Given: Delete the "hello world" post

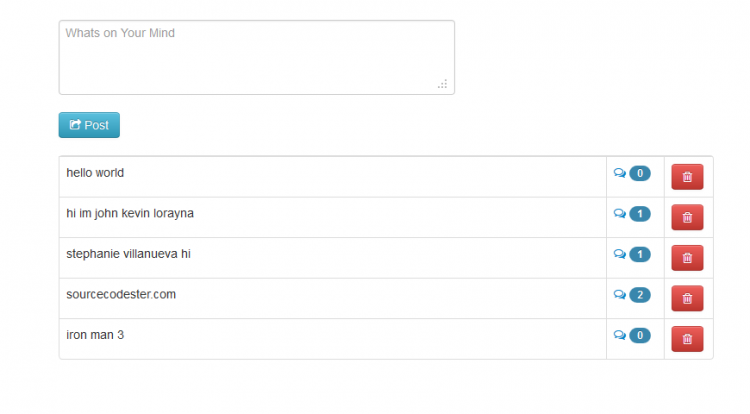Looking at the screenshot, I should 687,177.
